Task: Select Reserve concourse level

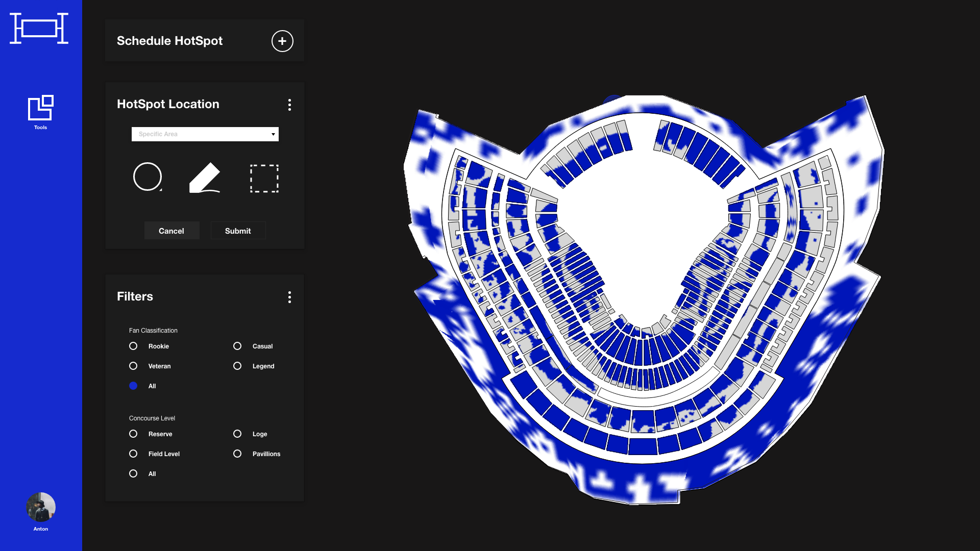Action: (x=133, y=434)
